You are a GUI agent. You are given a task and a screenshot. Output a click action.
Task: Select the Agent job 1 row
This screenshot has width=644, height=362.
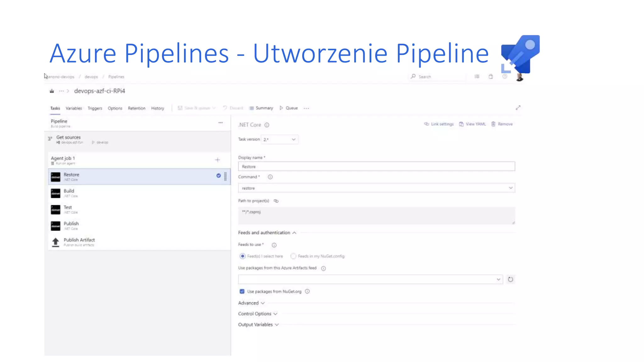click(139, 160)
